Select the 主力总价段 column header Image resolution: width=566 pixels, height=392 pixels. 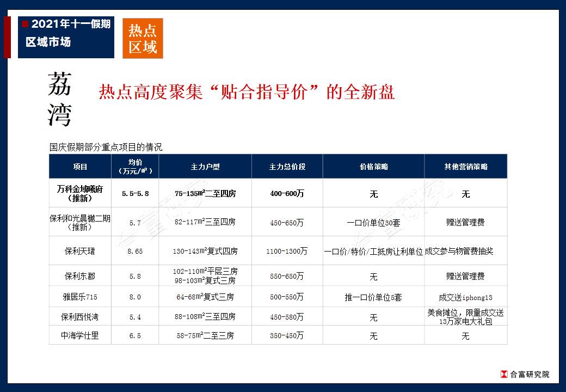[287, 167]
